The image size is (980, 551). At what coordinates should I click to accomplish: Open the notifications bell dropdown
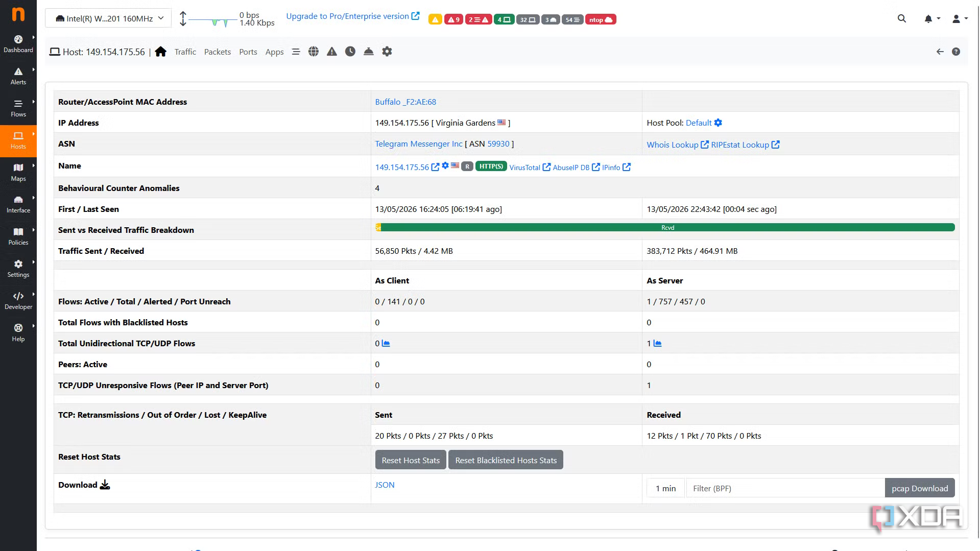pos(932,19)
